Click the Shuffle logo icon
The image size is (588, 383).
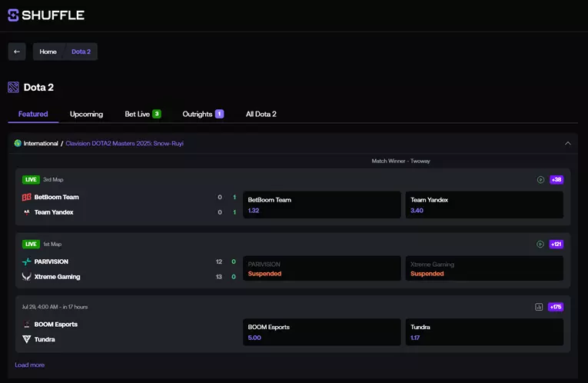(x=13, y=15)
